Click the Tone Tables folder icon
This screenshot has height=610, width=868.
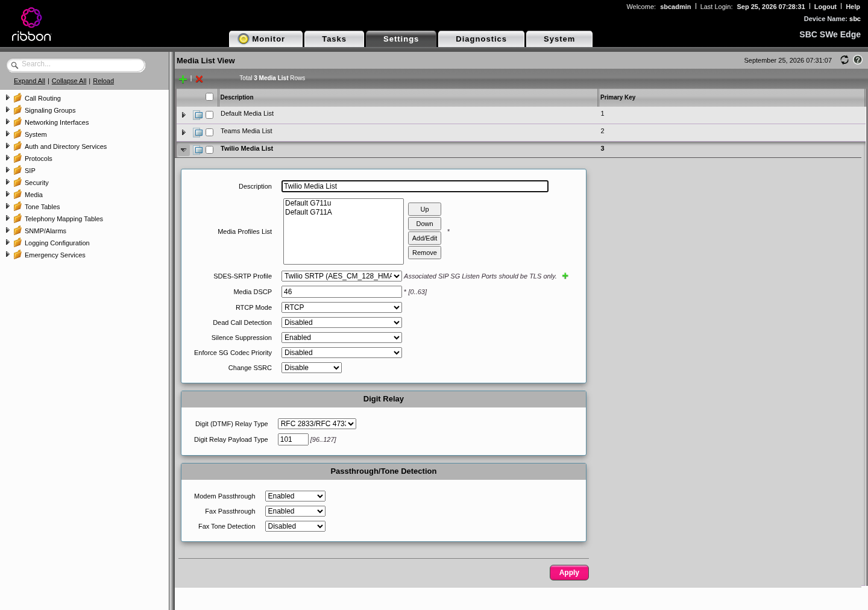click(17, 206)
